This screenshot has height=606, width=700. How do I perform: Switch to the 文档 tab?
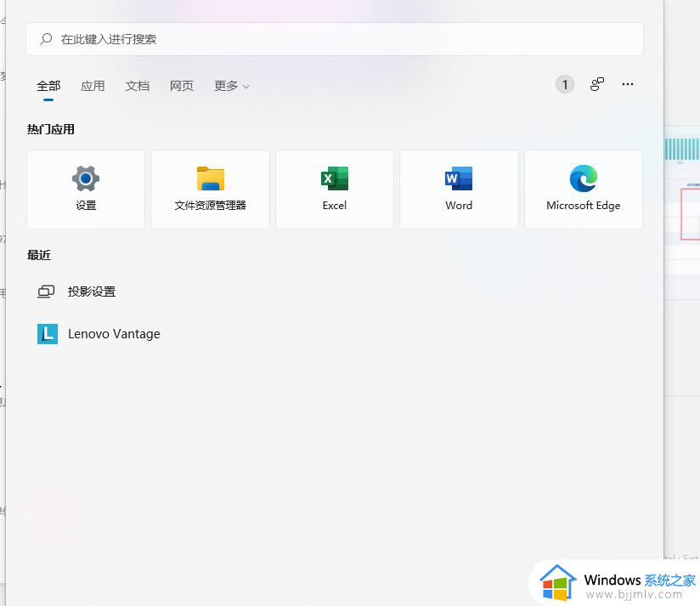coord(137,86)
